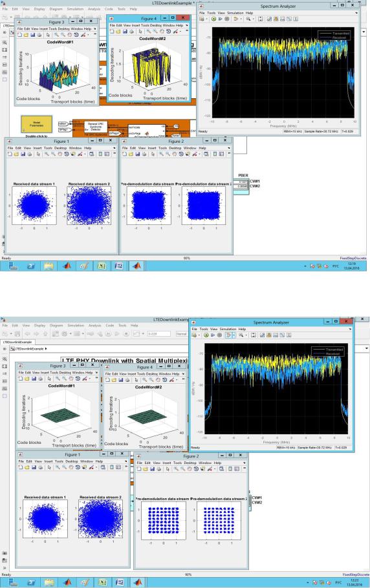370x588 pixels.
Task: Open Desktop menu of Figure 1 (12:19 screenshot)
Action: 60,148
